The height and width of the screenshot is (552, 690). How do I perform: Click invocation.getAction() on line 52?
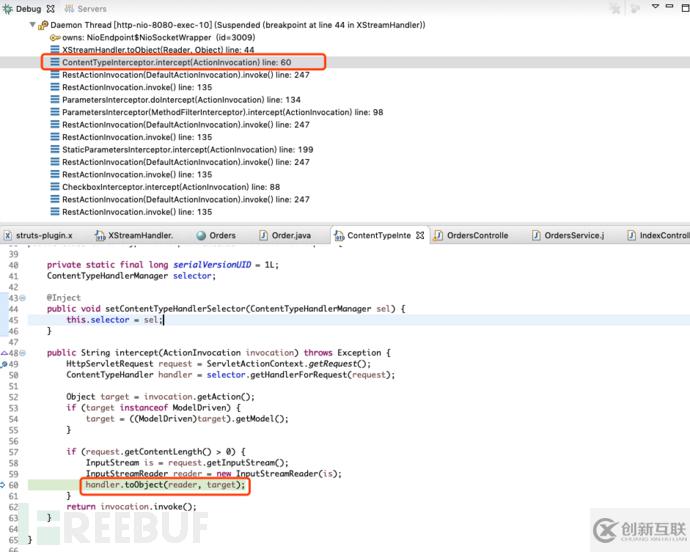(x=199, y=397)
